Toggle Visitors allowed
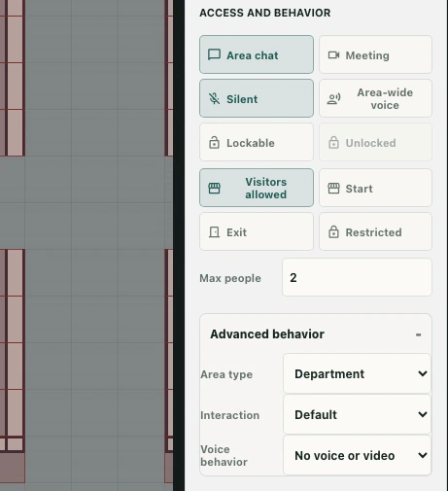 click(x=257, y=188)
